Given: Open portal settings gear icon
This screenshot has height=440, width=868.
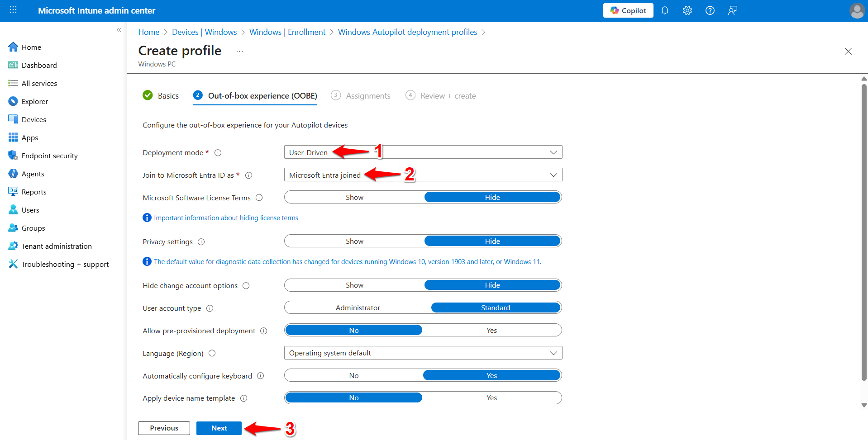Looking at the screenshot, I should [687, 10].
